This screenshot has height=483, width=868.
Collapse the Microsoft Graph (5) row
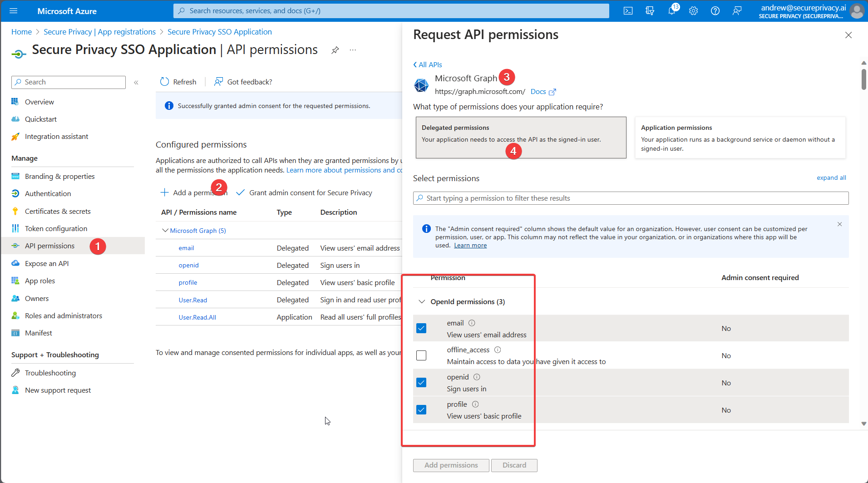pos(165,231)
